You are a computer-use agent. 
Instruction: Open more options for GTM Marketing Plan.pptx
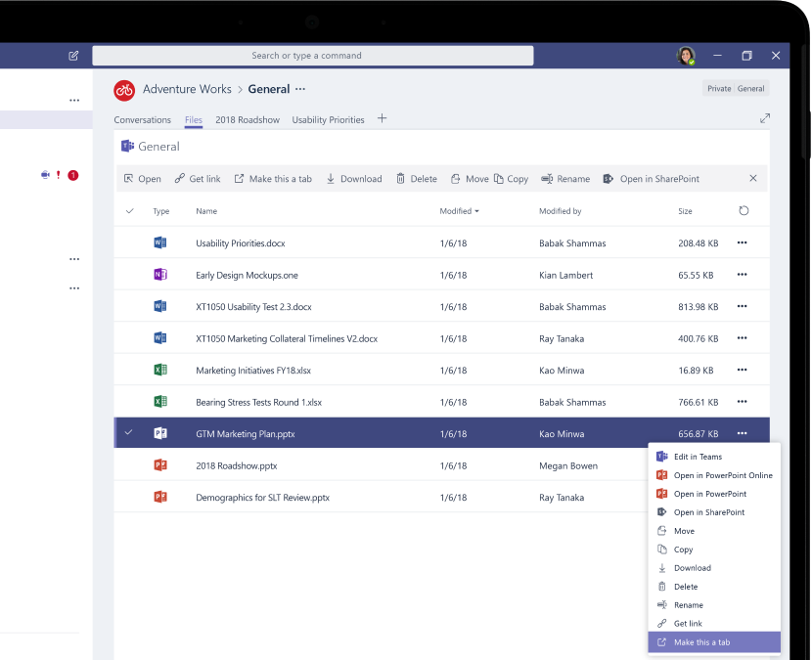click(743, 433)
